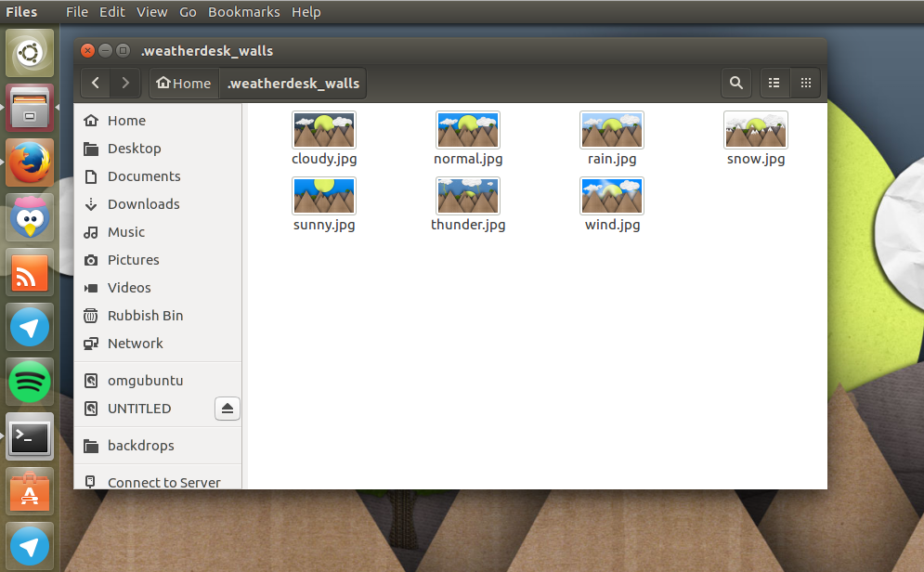
Task: Click the back navigation arrow
Action: tap(96, 83)
